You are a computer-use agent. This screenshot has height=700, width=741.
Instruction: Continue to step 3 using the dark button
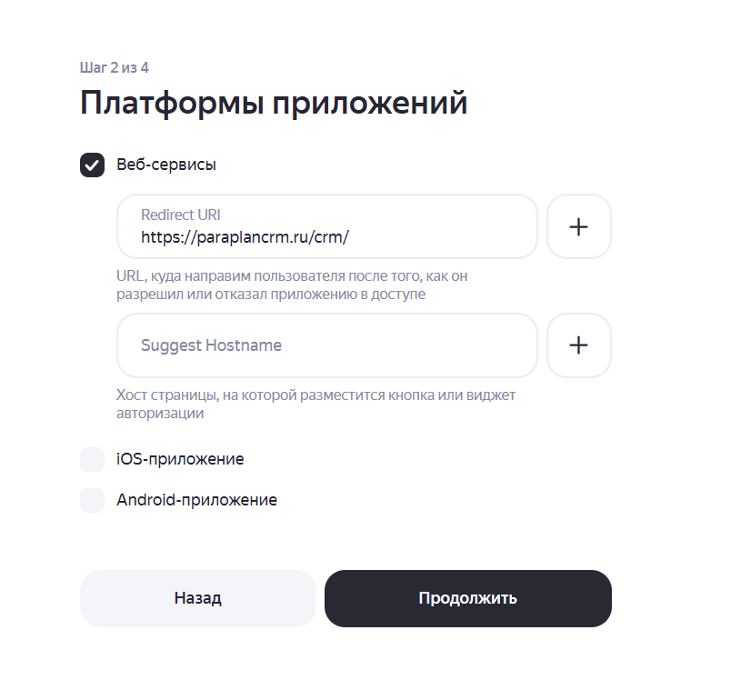pos(467,598)
